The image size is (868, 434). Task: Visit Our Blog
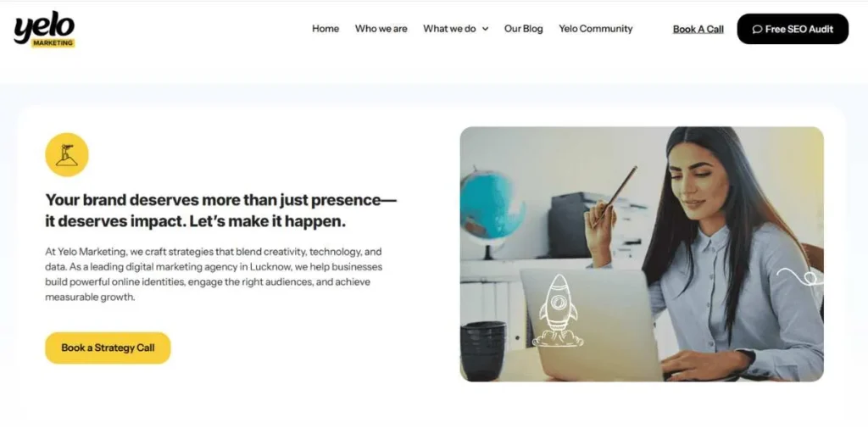tap(523, 29)
